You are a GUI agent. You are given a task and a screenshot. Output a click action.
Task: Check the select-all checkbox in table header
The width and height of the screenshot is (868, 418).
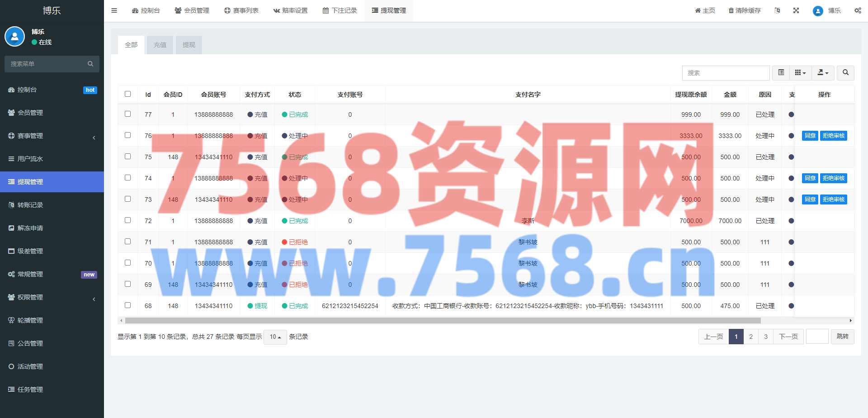coord(127,94)
